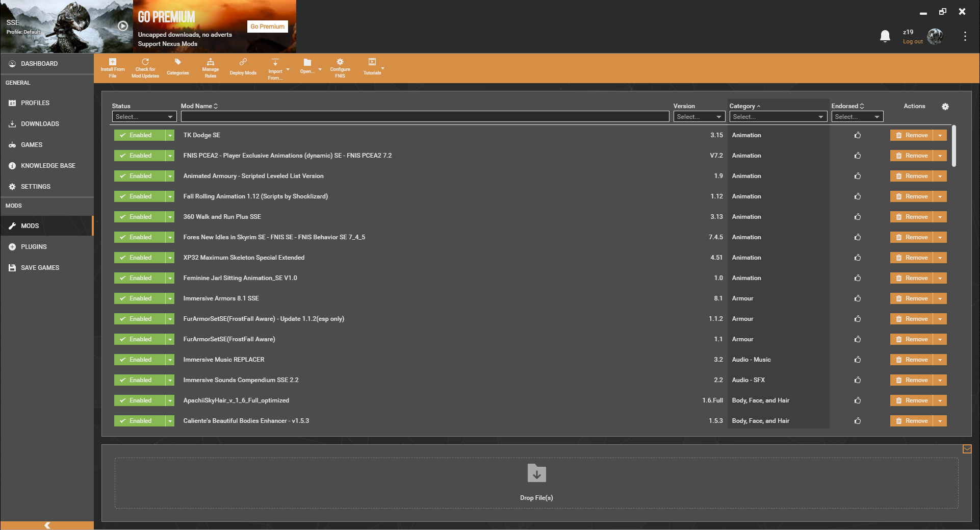Toggle Enabled on Fall Rolling Animation
Screen dimensions: 980x530
[x=140, y=196]
